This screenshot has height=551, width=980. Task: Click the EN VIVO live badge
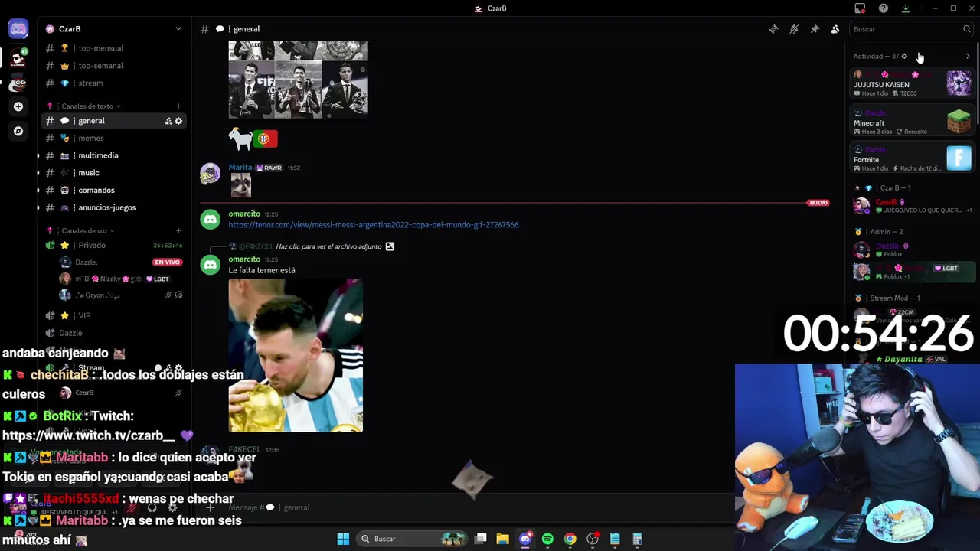pyautogui.click(x=167, y=262)
